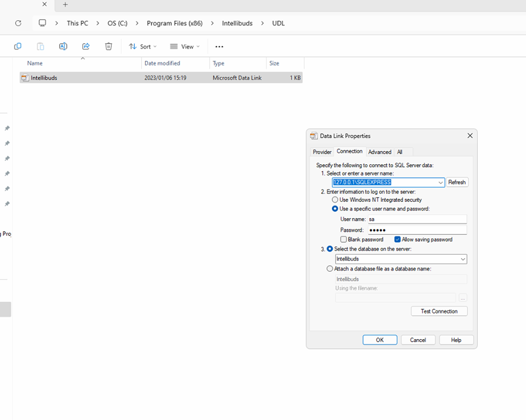Click the Data Link Properties title icon
The height and width of the screenshot is (420, 526).
click(x=314, y=136)
